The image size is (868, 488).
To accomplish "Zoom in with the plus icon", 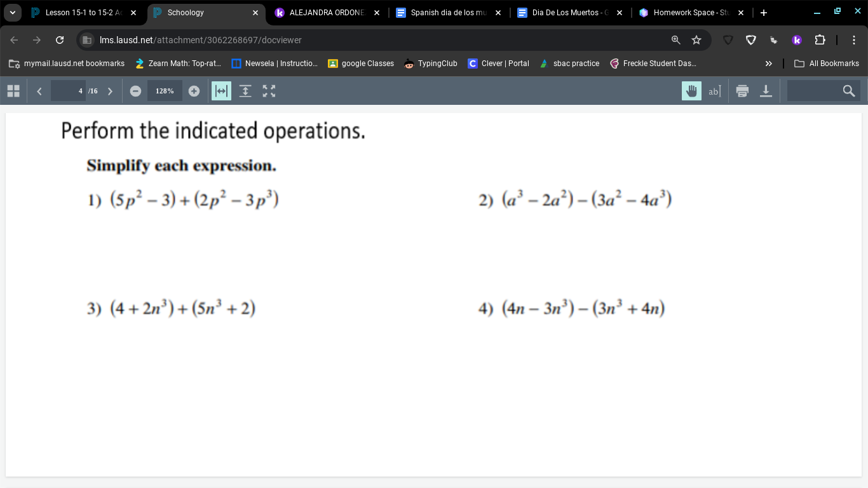I will (x=194, y=91).
